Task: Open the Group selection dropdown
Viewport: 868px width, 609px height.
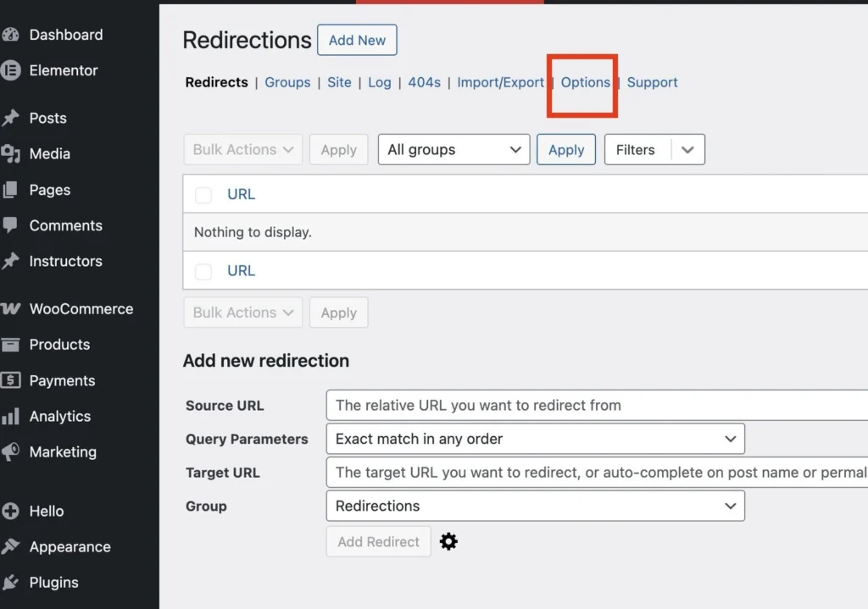Action: (535, 506)
